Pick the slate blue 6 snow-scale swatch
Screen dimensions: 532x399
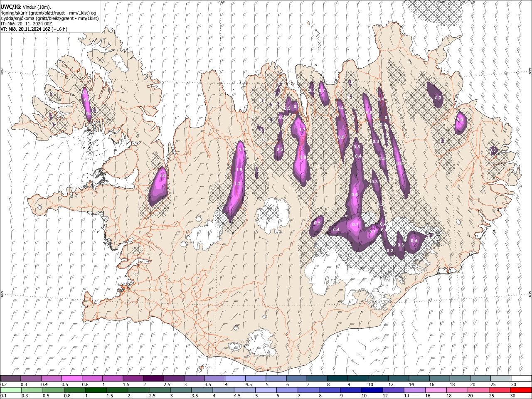[296, 378]
